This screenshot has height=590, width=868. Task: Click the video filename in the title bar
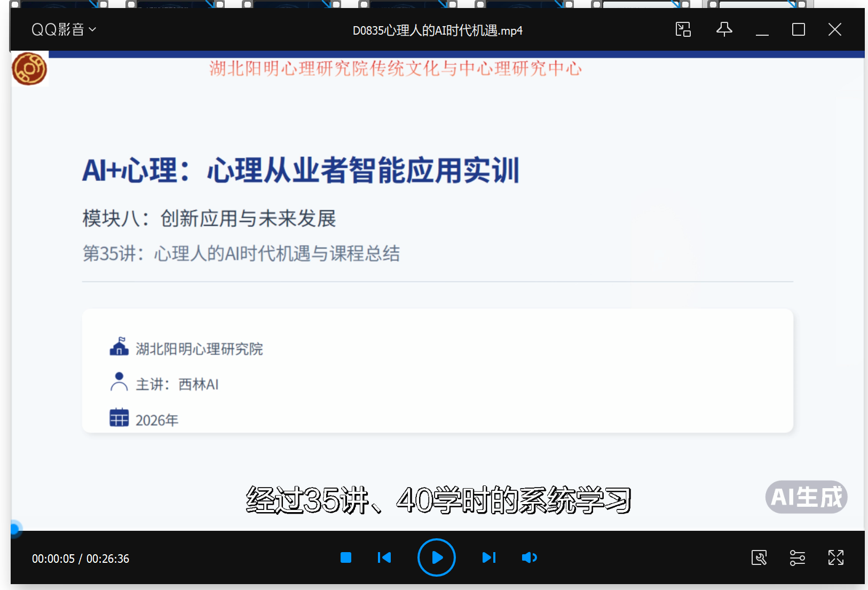point(437,30)
